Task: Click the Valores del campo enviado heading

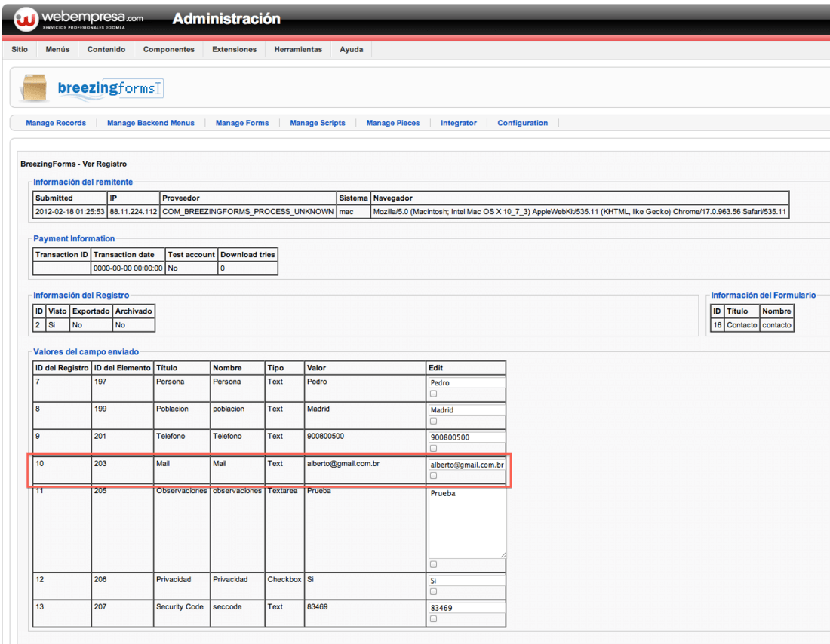Action: click(86, 352)
